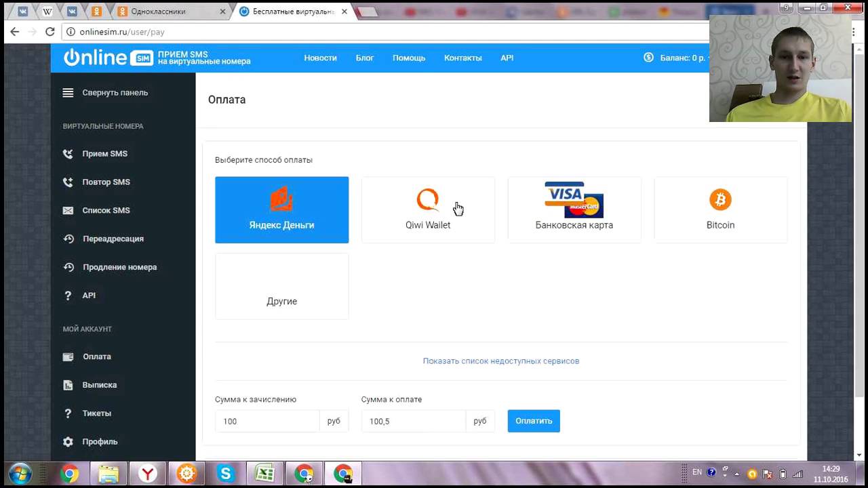
Task: Switch to the Одноклассники browser tab
Action: coord(170,12)
